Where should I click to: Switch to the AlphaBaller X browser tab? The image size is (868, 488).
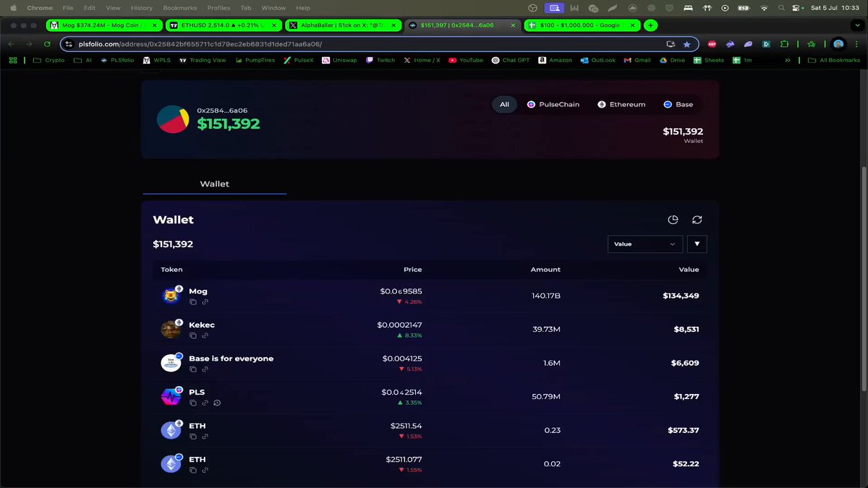tap(344, 25)
